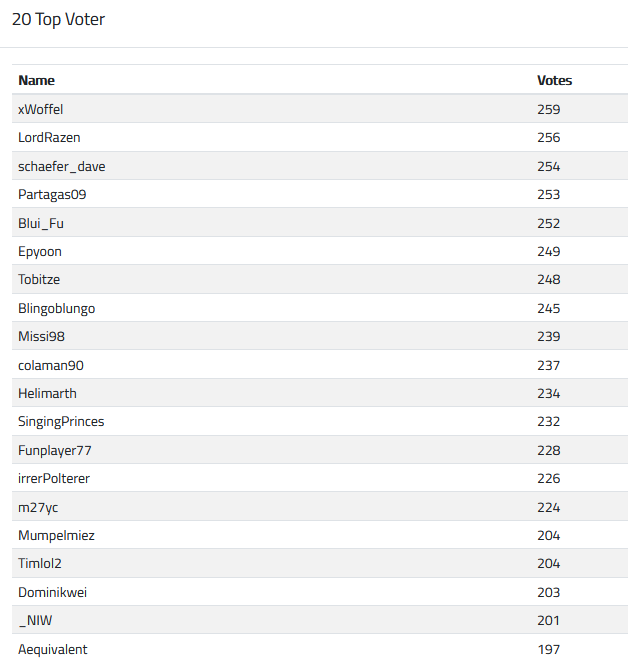Viewport: 628px width, 672px height.
Task: Select Epyoon in the voter table
Action: pos(40,251)
